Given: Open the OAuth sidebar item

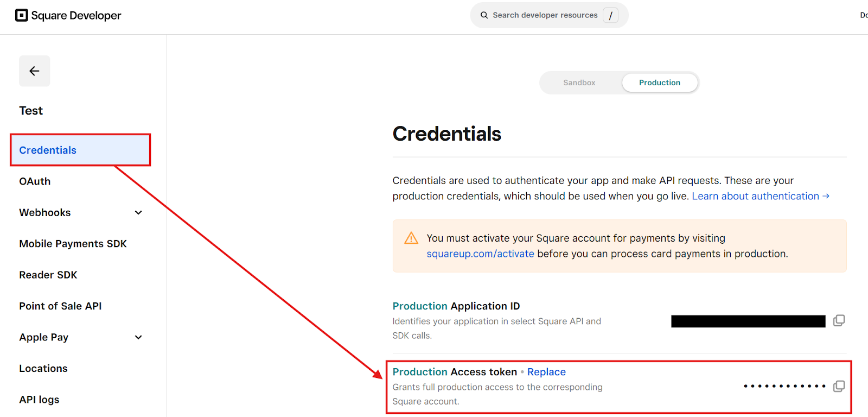Looking at the screenshot, I should click(x=35, y=181).
